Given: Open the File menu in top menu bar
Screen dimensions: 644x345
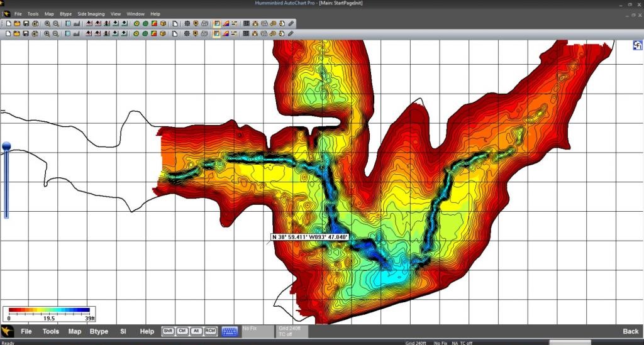Looking at the screenshot, I should click(18, 14).
